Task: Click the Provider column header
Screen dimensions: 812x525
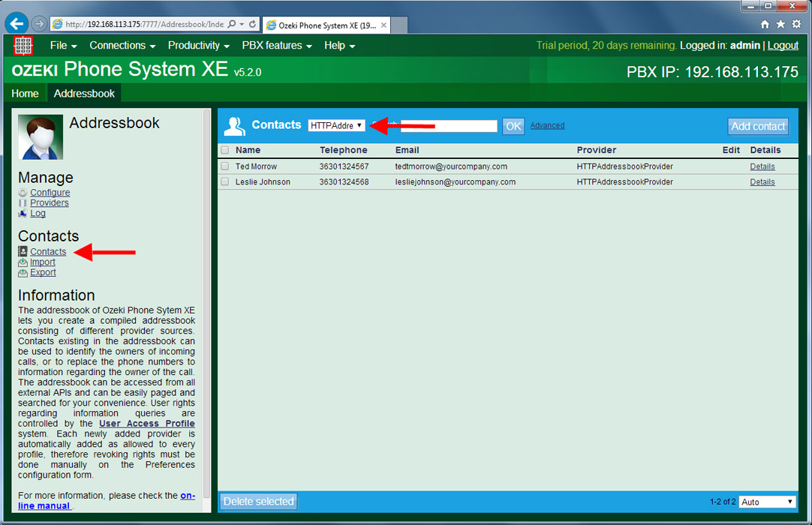Action: click(x=597, y=150)
